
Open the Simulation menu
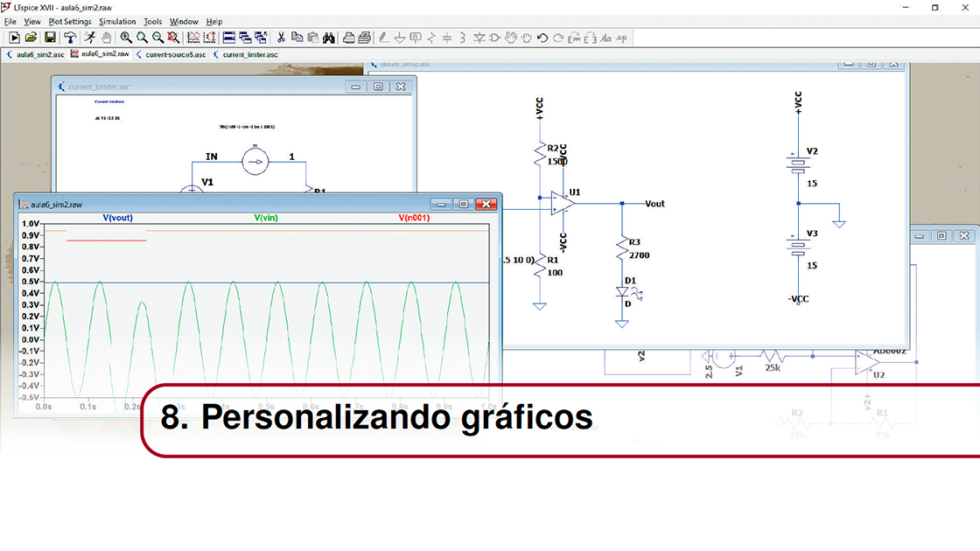[117, 21]
